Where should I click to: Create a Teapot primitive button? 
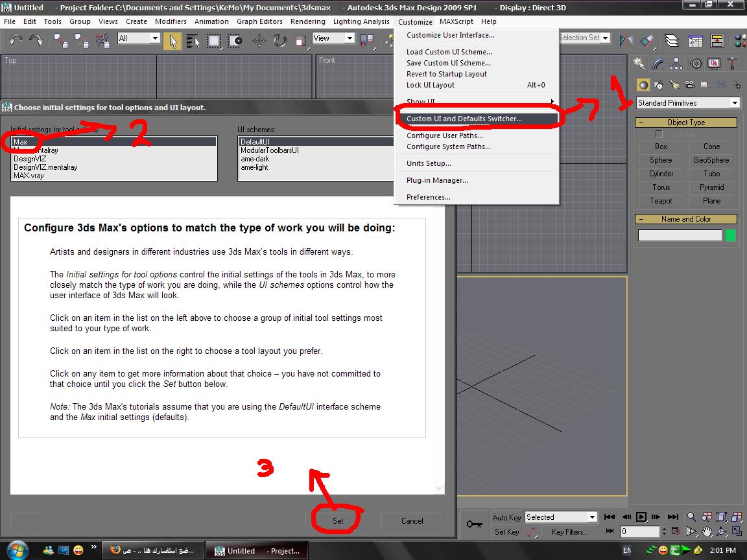(661, 201)
